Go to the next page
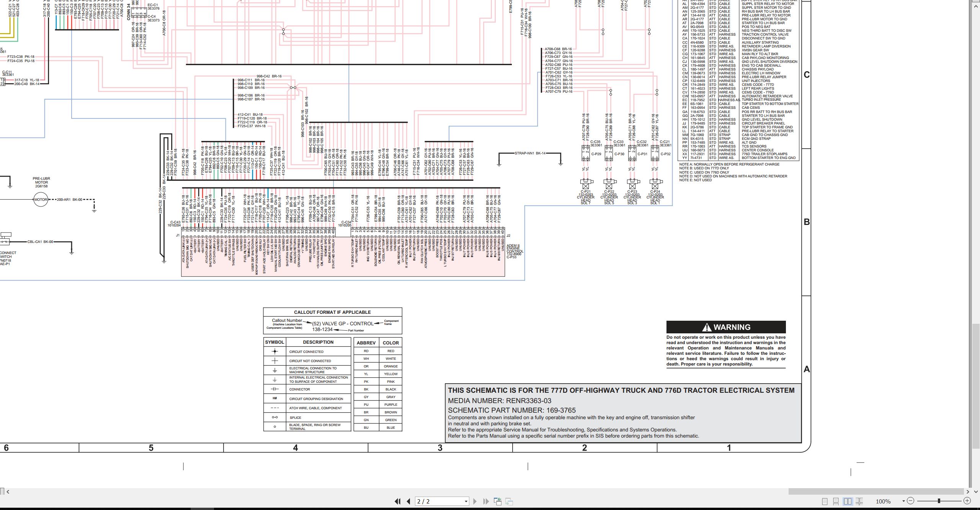The image size is (980, 510). (475, 501)
